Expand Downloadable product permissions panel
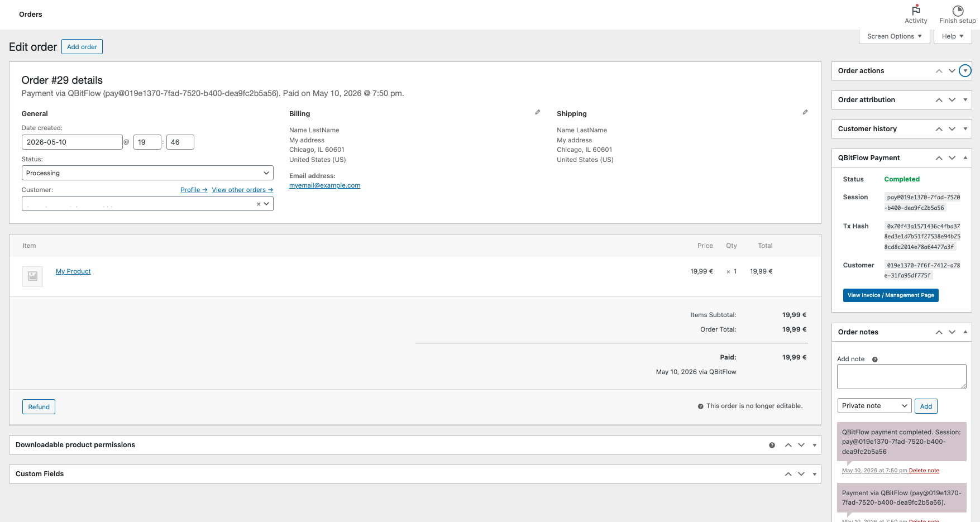The width and height of the screenshot is (980, 522). point(814,445)
